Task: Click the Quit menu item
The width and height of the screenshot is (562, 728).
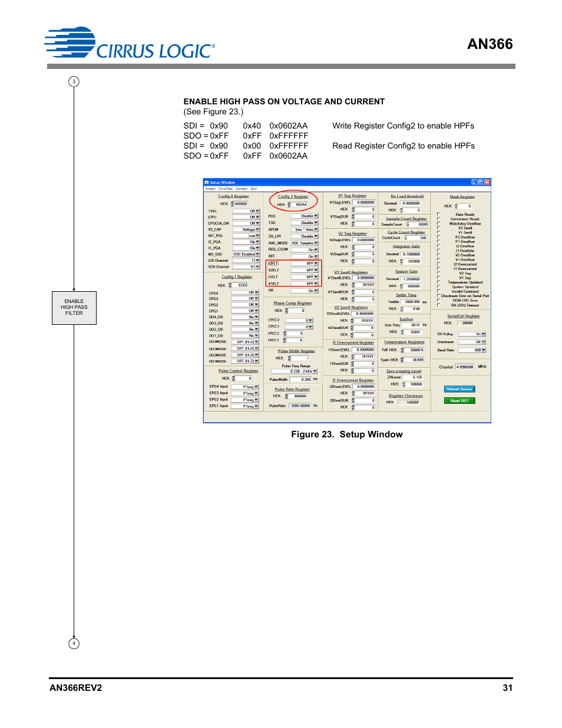Action: [x=254, y=189]
